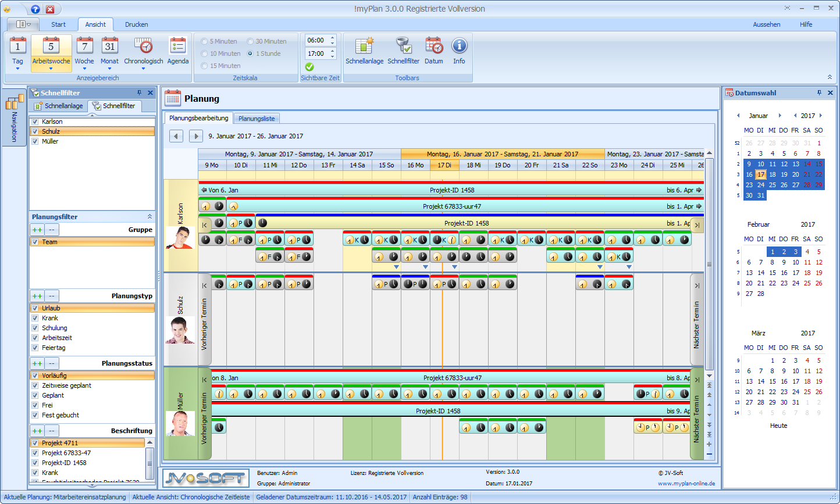Select the Arbeitswoche view icon
Screen dimensions: 840x504
point(51,47)
